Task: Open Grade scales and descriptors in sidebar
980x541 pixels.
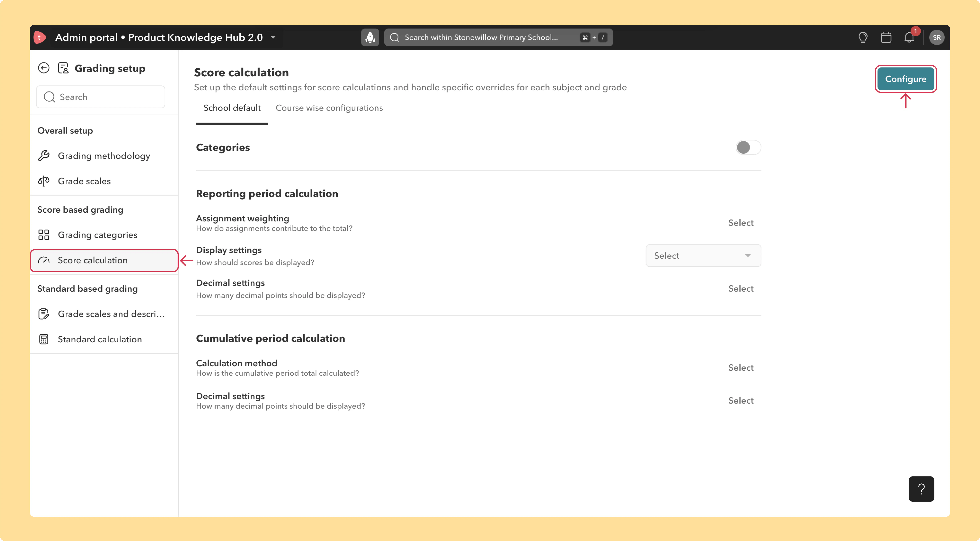Action: [104, 314]
